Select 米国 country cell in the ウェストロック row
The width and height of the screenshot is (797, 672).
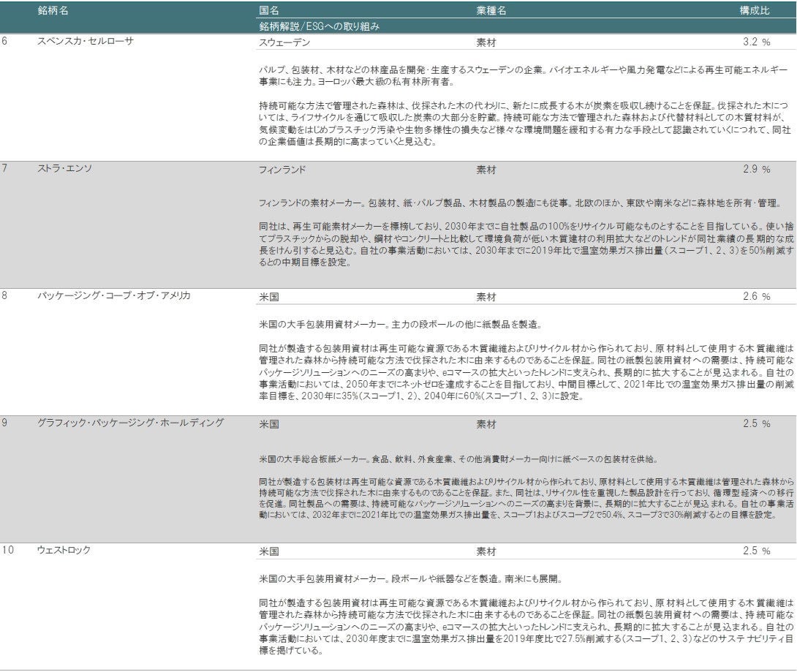pyautogui.click(x=268, y=551)
